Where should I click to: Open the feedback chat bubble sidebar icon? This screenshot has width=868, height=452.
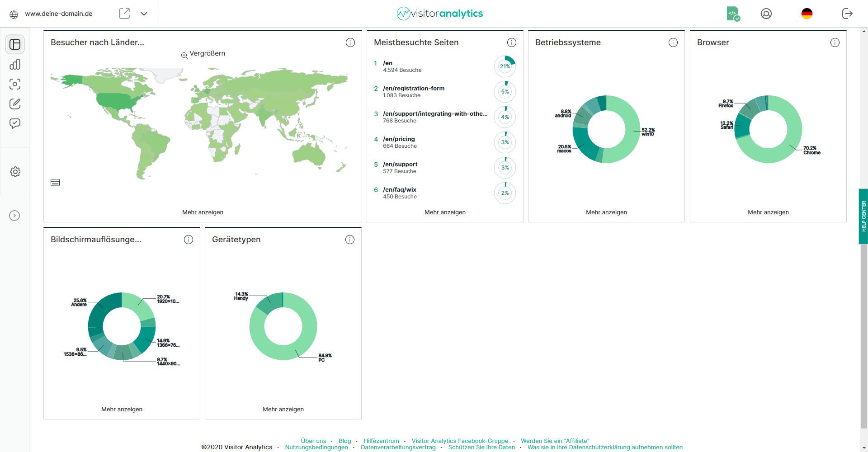(x=15, y=123)
